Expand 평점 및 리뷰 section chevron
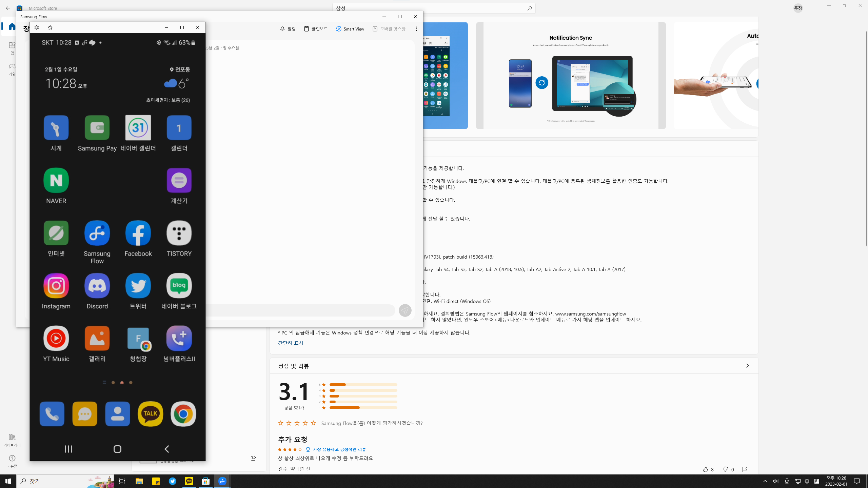868x488 pixels. click(x=747, y=366)
